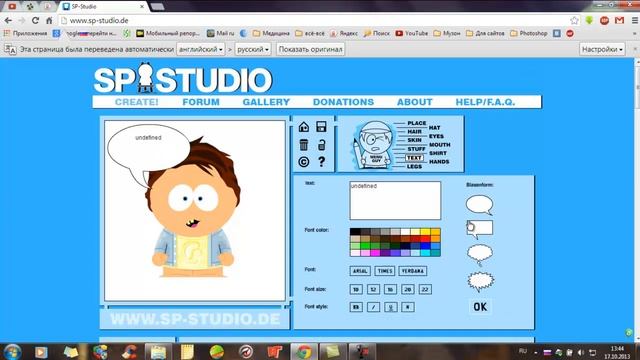Select the Arial font option

(x=360, y=271)
